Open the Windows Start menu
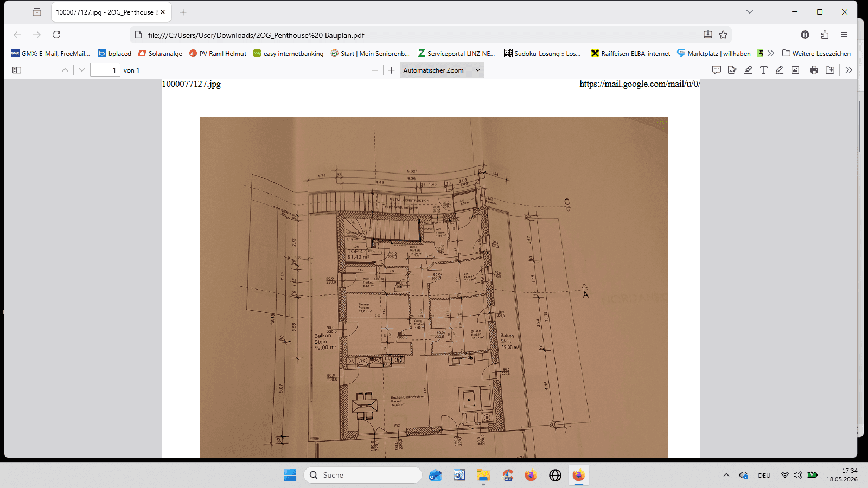 tap(290, 475)
